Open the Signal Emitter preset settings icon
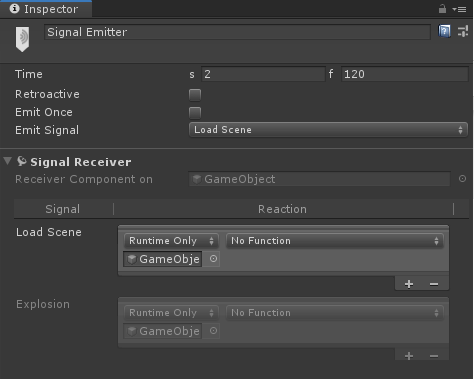Viewport: 474px width, 379px height. tap(463, 32)
